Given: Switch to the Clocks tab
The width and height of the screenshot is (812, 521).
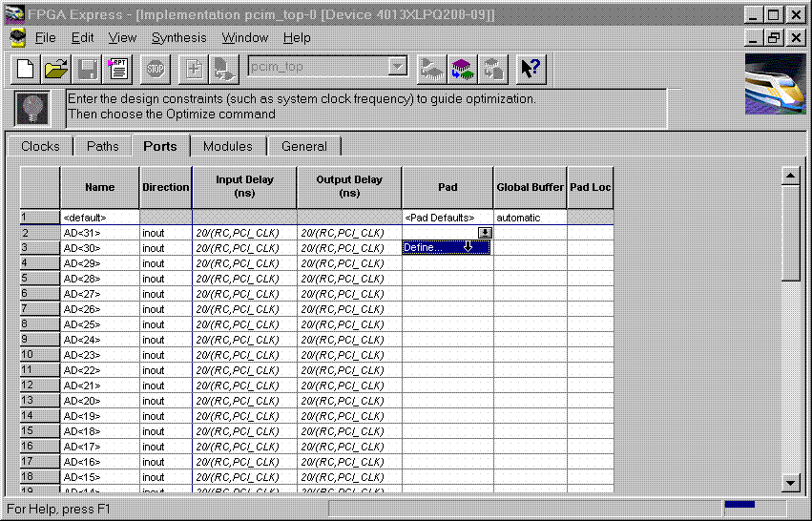Looking at the screenshot, I should tap(40, 147).
